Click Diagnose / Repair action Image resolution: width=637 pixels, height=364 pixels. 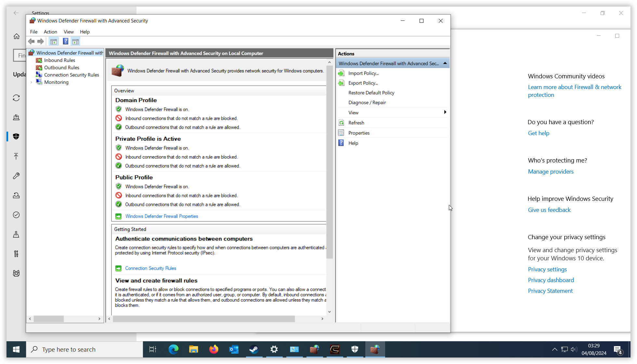(367, 102)
